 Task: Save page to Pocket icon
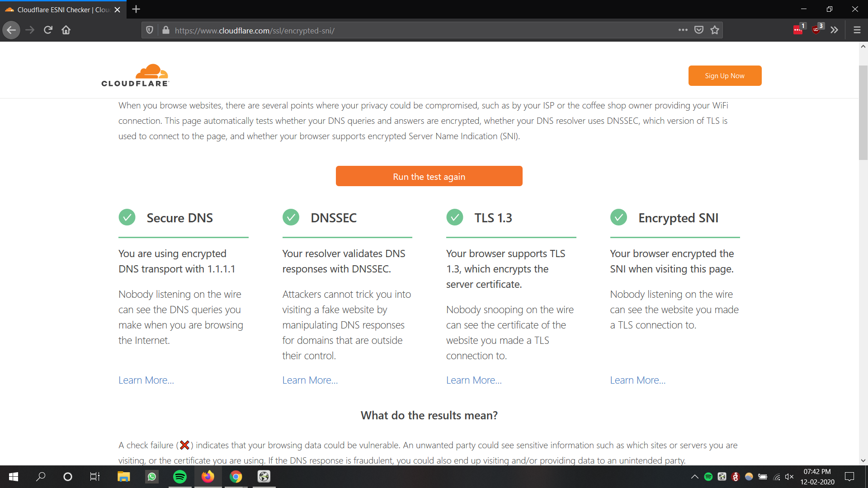pyautogui.click(x=699, y=30)
